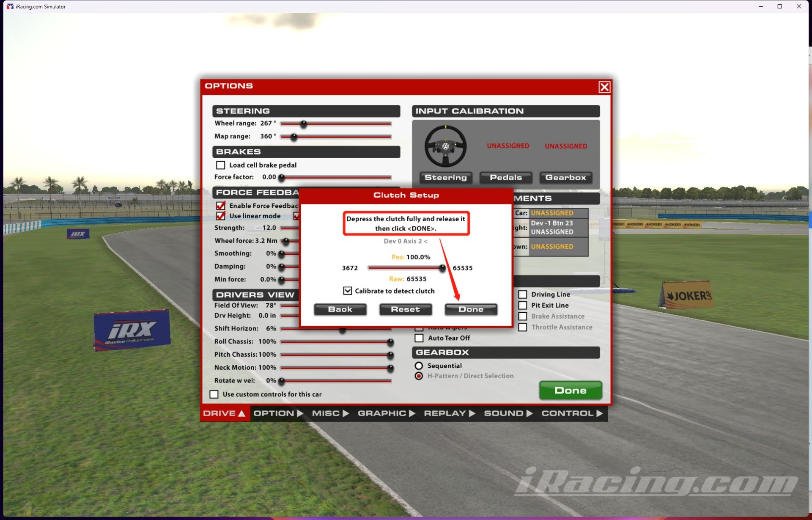Select Sequential gearbox radio button
This screenshot has height=520, width=812.
[x=419, y=366]
